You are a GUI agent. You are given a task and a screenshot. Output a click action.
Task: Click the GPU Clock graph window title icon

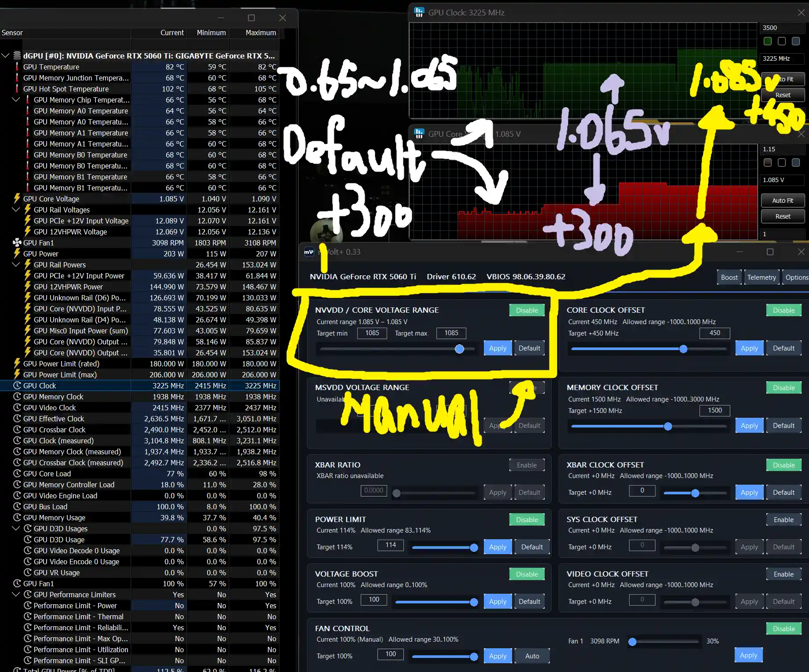[x=419, y=12]
